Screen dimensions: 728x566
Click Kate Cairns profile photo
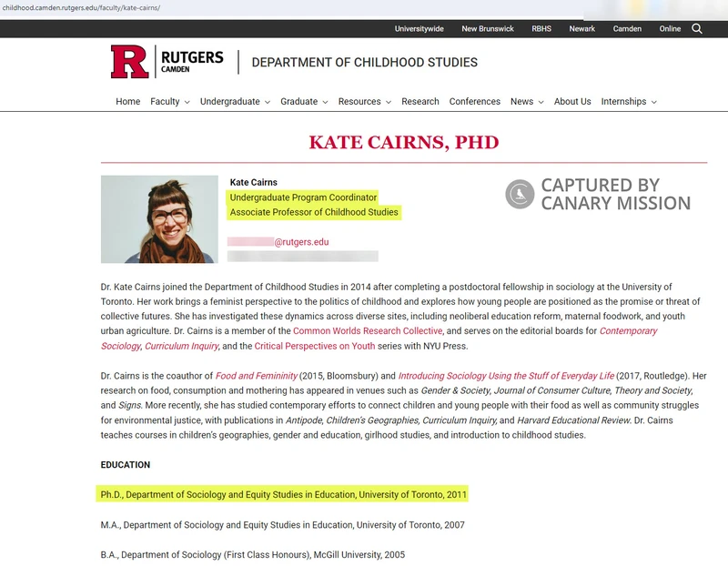(159, 219)
